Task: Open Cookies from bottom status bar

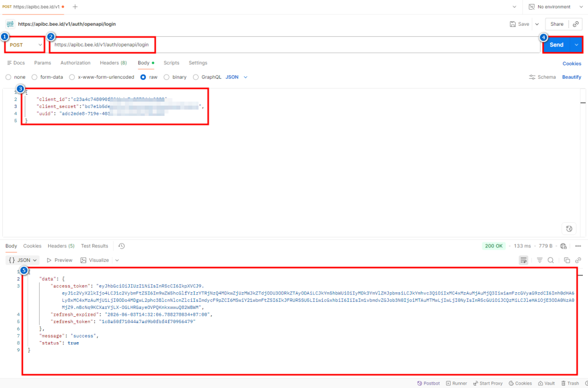Action: [520, 383]
